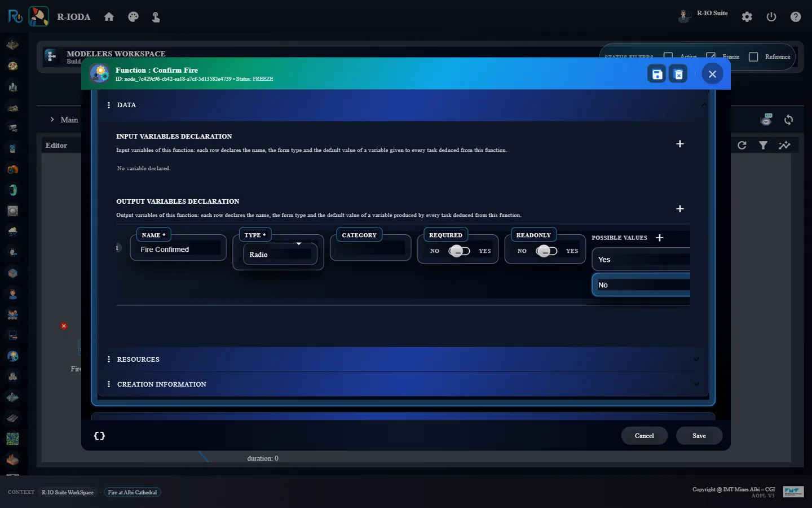
Task: Click the Save button at dialog bottom
Action: (x=699, y=436)
